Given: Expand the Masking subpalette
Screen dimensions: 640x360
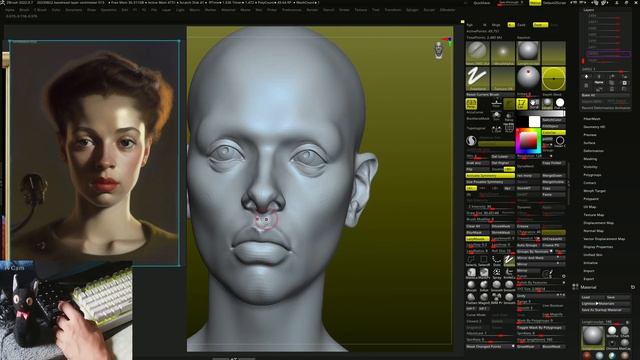Looking at the screenshot, I should coord(590,159).
